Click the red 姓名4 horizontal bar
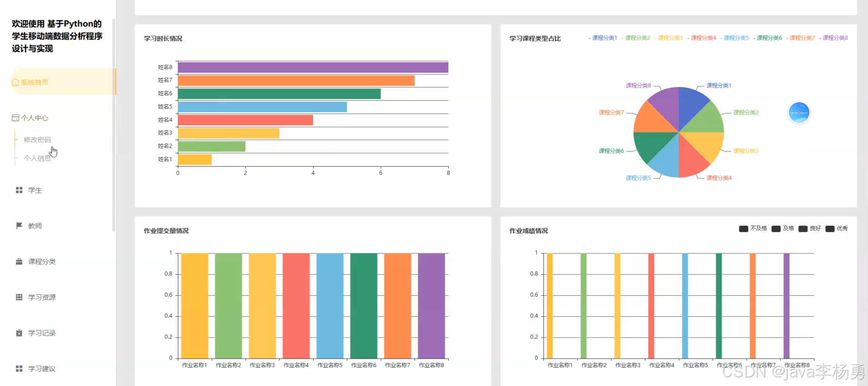This screenshot has width=868, height=386. pos(246,120)
